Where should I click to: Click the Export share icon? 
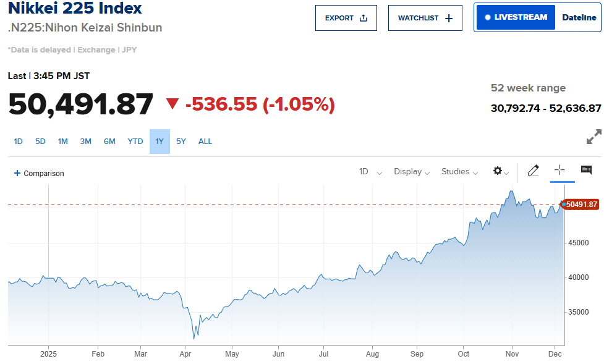click(364, 18)
